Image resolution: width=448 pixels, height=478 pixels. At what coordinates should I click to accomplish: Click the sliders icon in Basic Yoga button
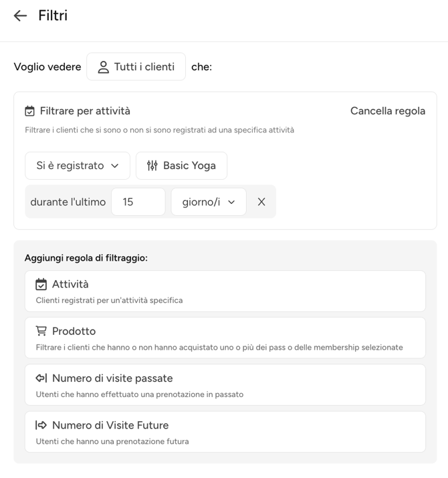[x=152, y=166]
